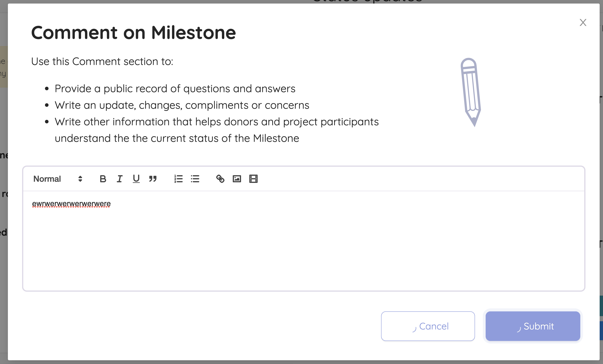Viewport: 603px width, 364px height.
Task: Open the Normal text style dropdown
Action: tap(58, 179)
